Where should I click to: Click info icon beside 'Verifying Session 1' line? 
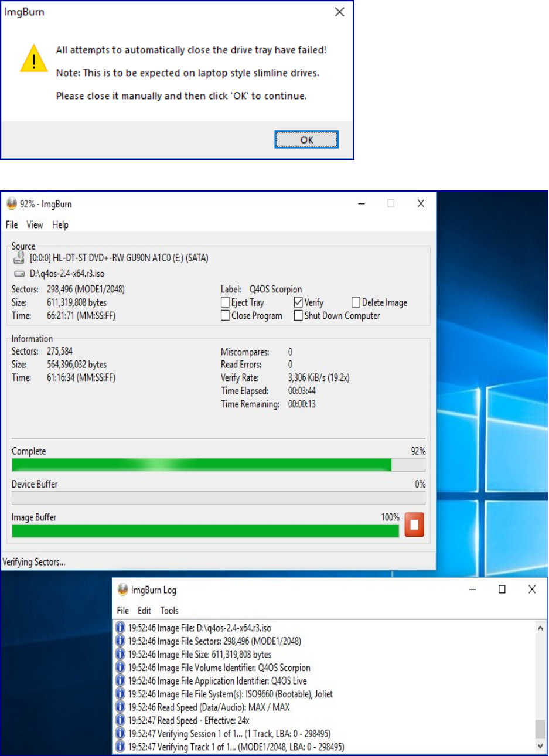(x=120, y=733)
